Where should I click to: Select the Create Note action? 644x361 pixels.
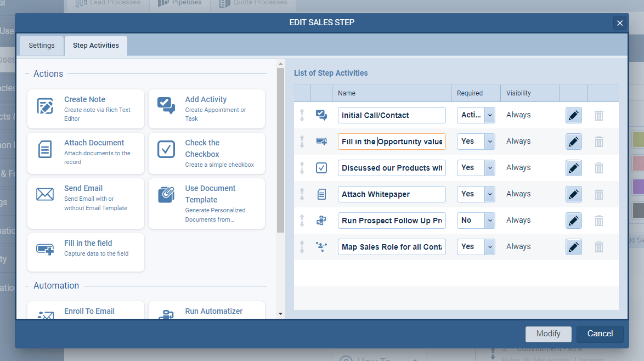click(x=86, y=109)
